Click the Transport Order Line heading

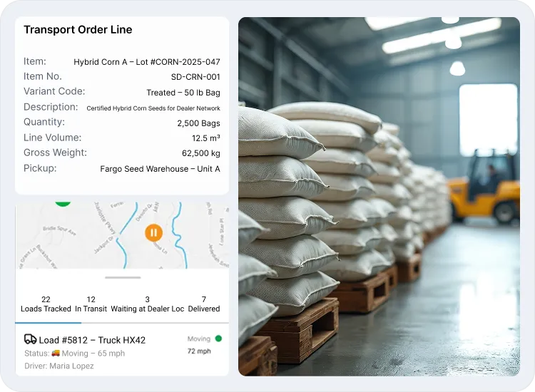(78, 30)
